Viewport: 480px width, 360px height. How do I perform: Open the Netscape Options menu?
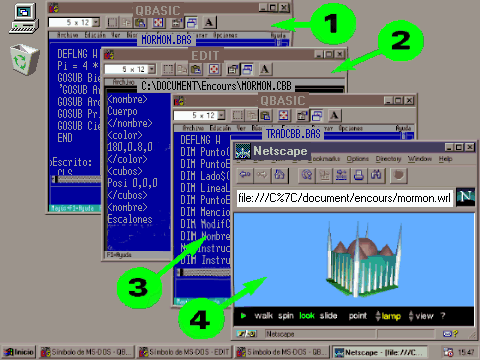click(x=357, y=159)
